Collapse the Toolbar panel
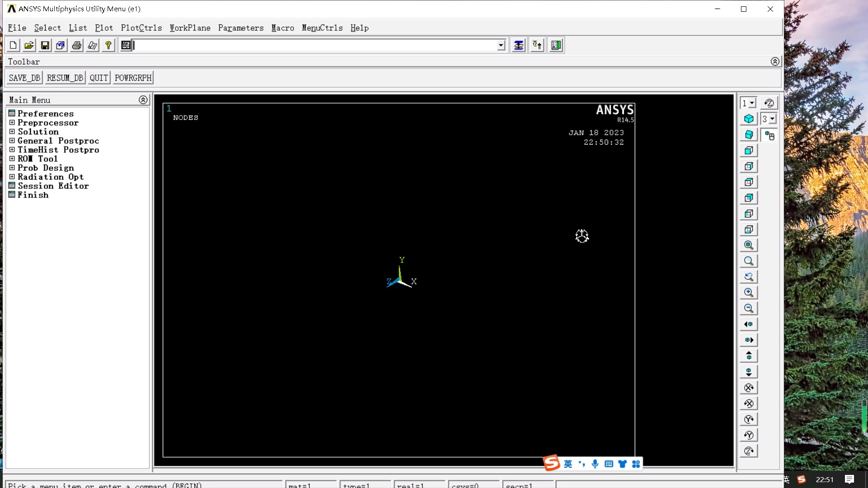 point(775,61)
